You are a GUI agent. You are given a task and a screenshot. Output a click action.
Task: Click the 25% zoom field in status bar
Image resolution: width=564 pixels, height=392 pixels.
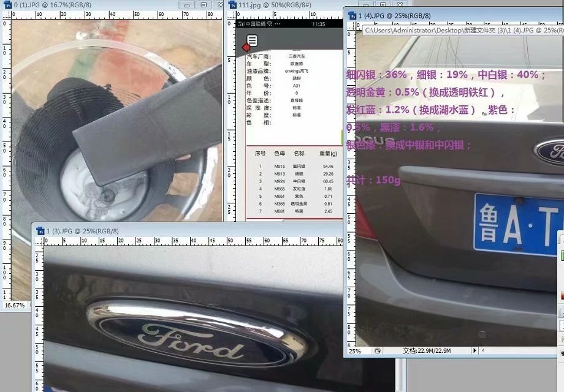tap(357, 351)
